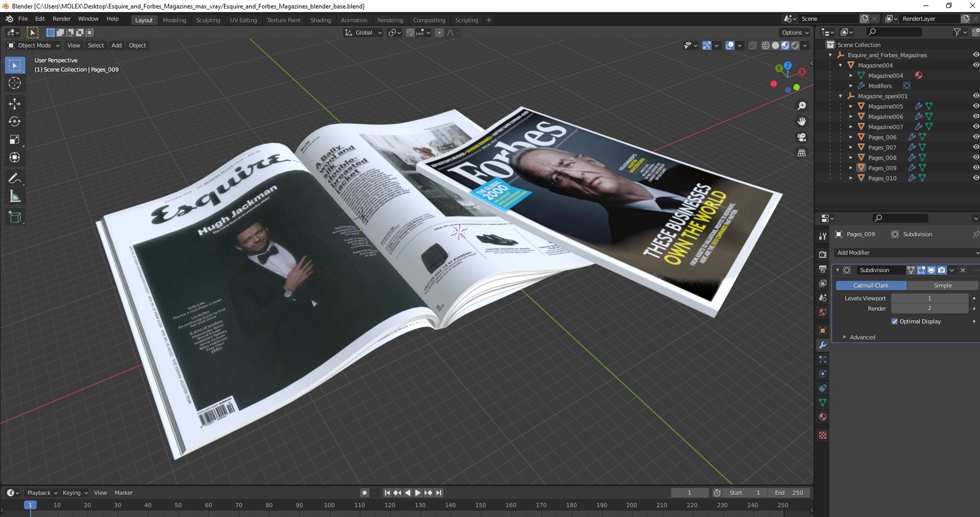The width and height of the screenshot is (980, 517).
Task: Toggle Subdivision modifier render visibility camera icon
Action: (x=942, y=270)
